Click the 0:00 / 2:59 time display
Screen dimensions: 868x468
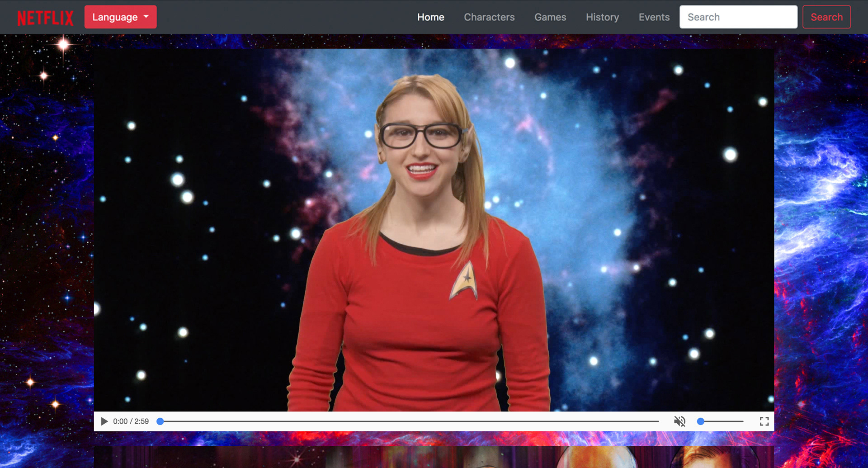[131, 421]
